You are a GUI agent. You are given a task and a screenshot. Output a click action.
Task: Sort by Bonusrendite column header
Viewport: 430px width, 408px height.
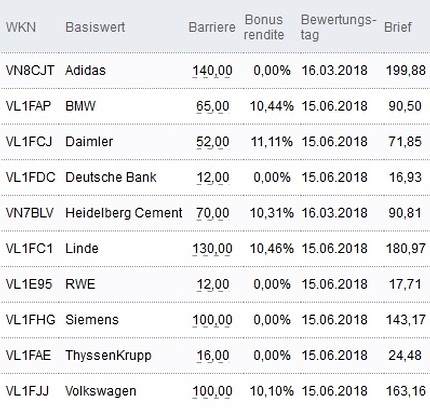pyautogui.click(x=264, y=27)
